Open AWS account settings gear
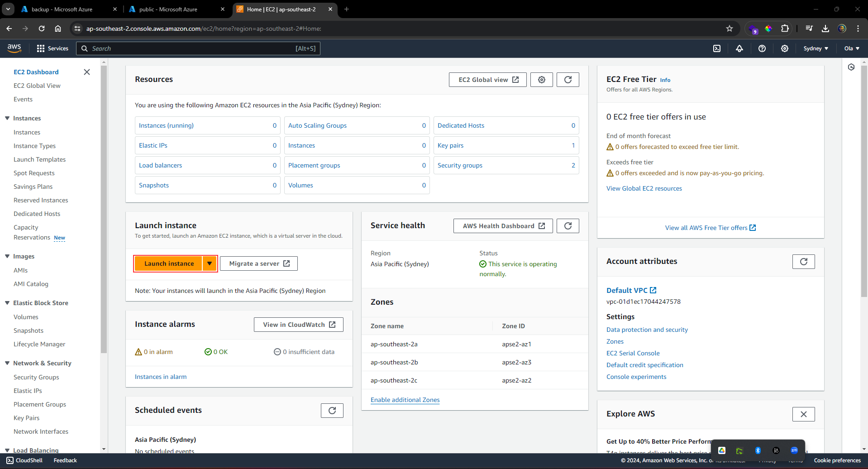This screenshot has width=868, height=469. [785, 48]
